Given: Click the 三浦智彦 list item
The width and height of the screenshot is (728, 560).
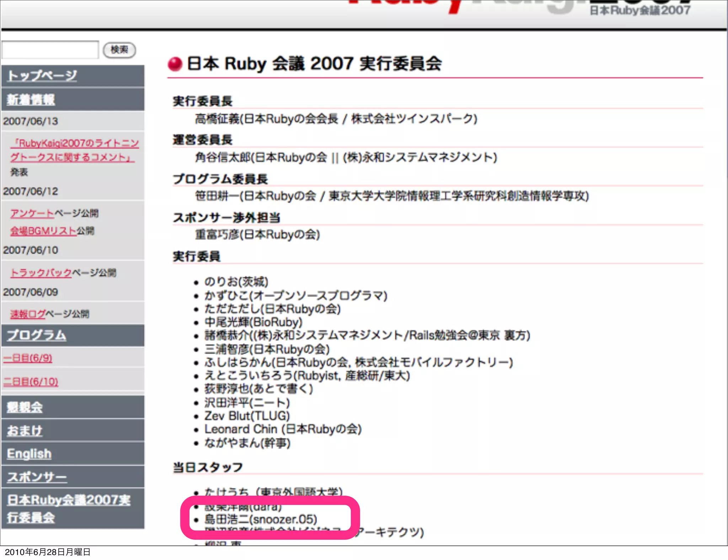Looking at the screenshot, I should (267, 349).
